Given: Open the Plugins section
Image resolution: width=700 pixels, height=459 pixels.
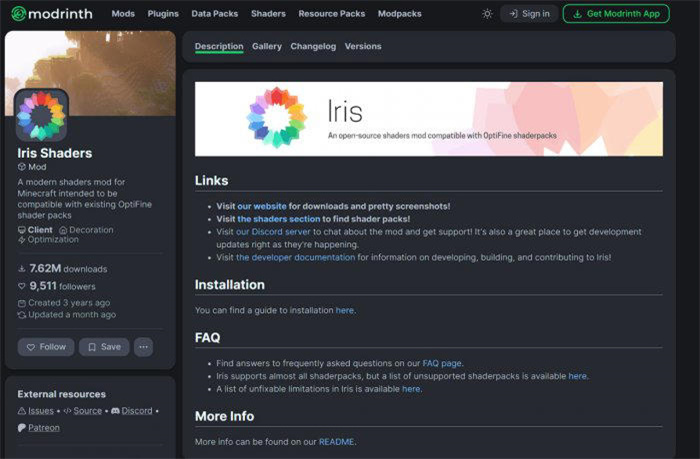Looking at the screenshot, I should pyautogui.click(x=163, y=14).
